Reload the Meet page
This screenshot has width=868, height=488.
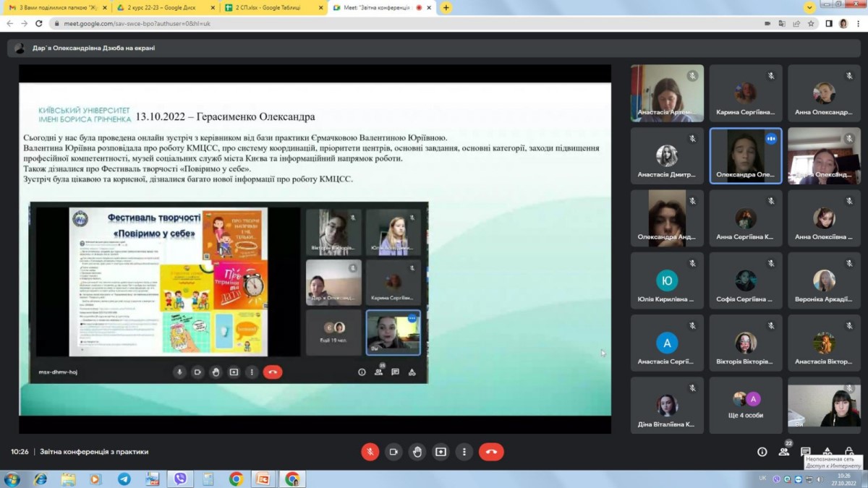click(x=39, y=23)
